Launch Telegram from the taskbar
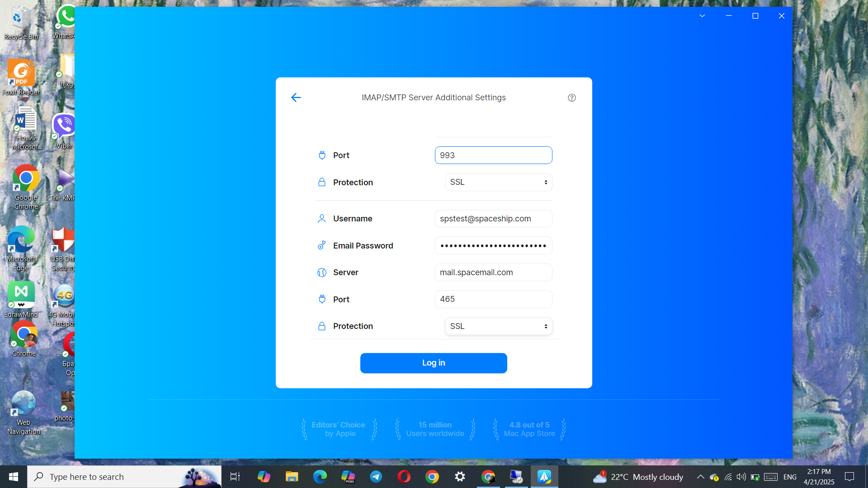868x488 pixels. point(376,477)
